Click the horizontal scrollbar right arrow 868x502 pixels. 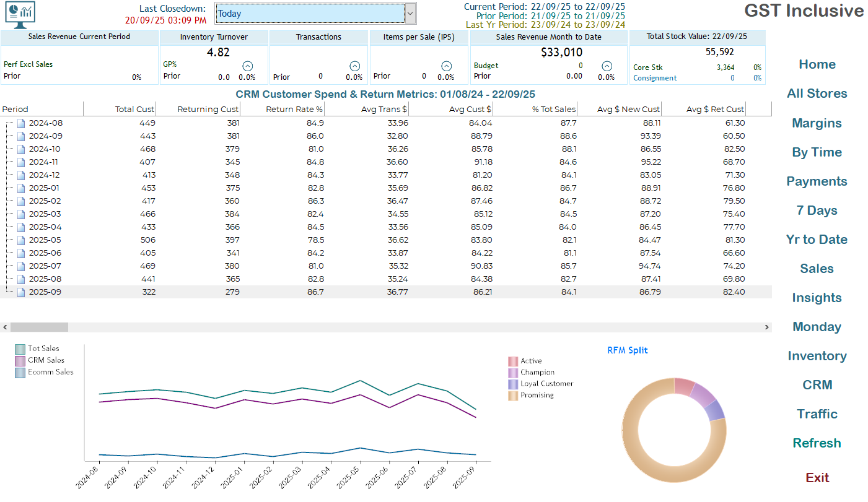coord(767,327)
